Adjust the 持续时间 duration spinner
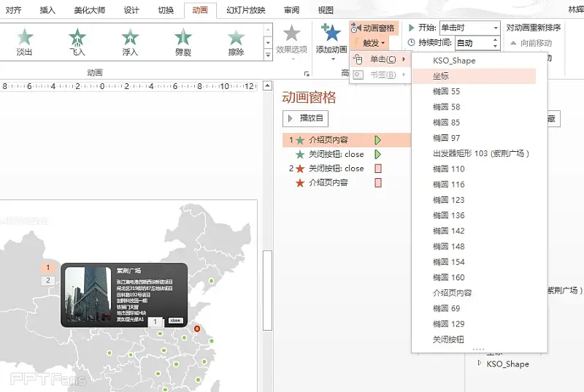Viewport: 584px width, 392px height. [497, 43]
